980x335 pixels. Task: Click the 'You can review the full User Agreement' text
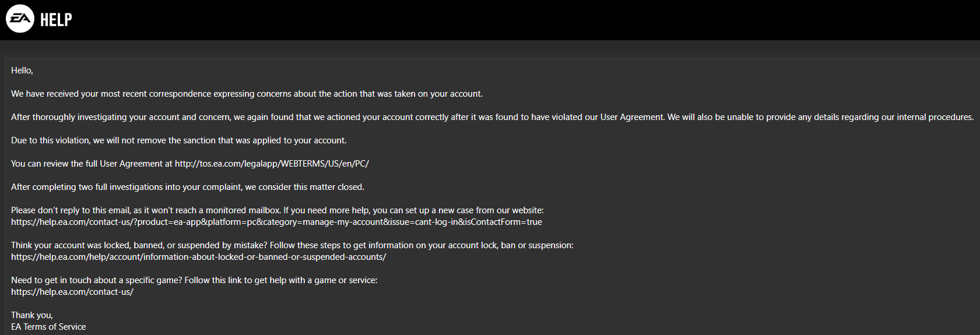(92, 164)
